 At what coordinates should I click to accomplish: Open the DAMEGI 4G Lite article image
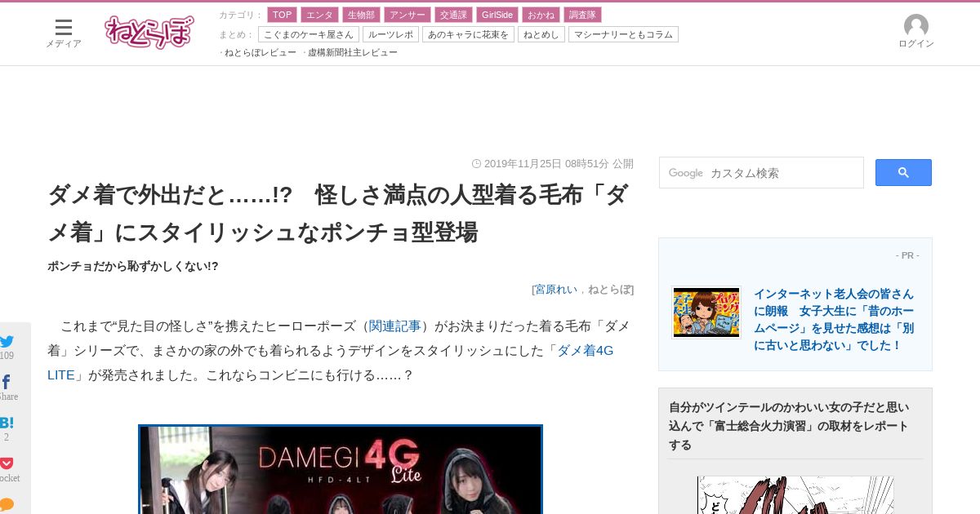[341, 469]
